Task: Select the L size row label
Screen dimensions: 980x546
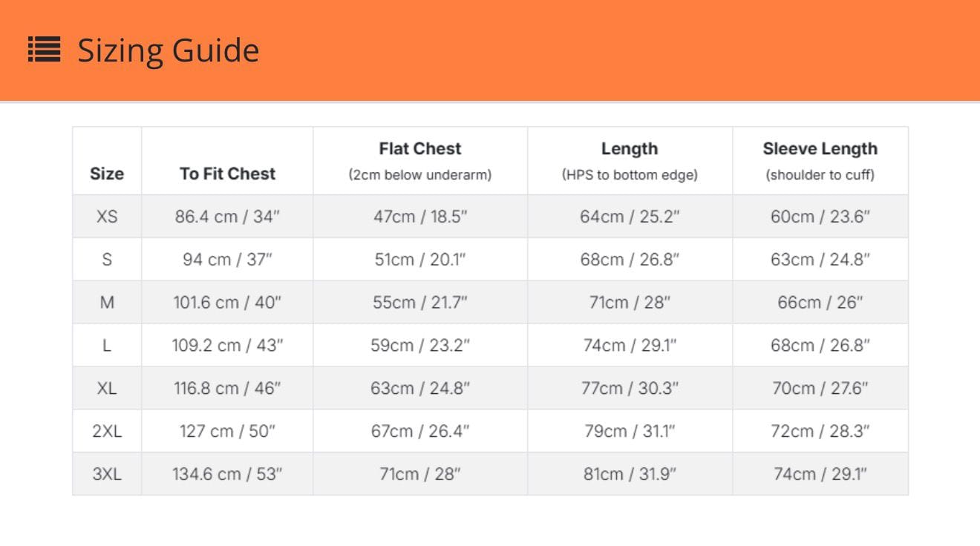Action: [107, 346]
